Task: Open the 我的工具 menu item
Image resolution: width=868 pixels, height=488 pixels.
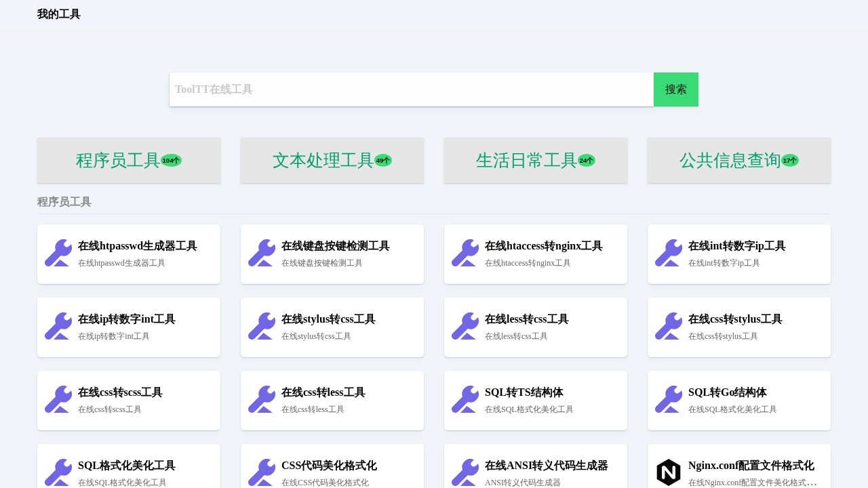Action: coord(58,14)
